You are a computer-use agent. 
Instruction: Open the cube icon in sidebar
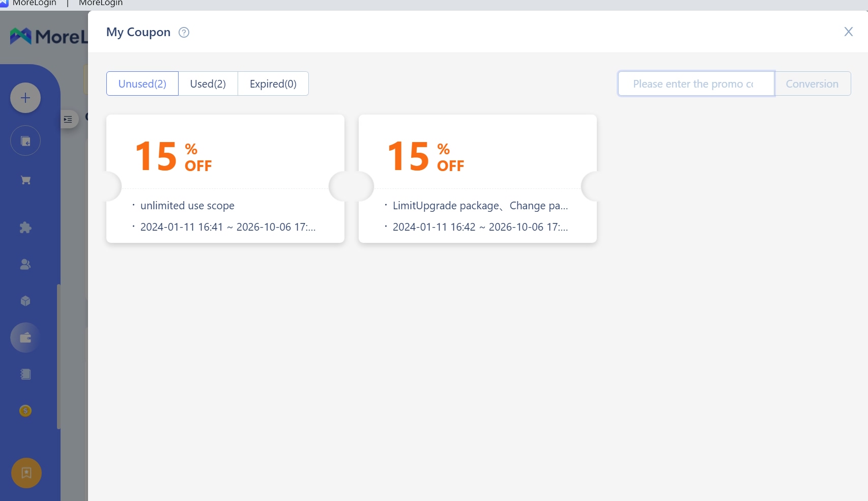[25, 301]
